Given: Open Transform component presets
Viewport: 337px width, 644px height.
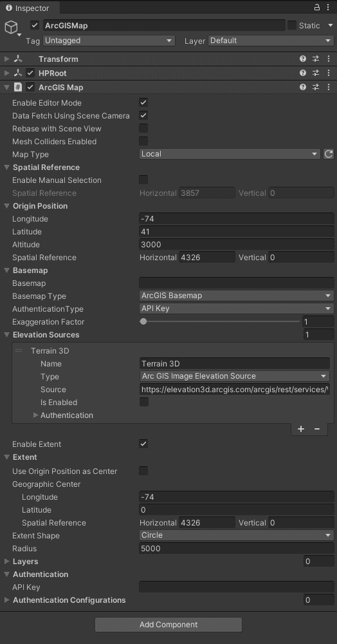Looking at the screenshot, I should click(316, 59).
